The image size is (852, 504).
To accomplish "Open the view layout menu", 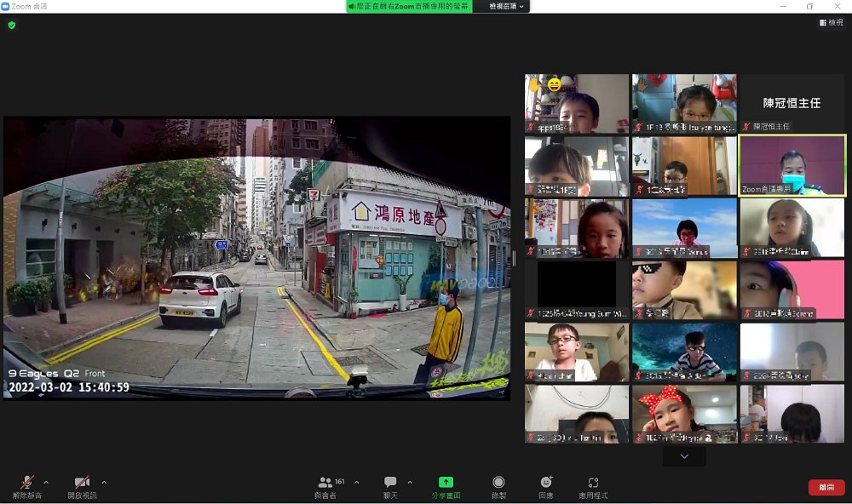I will pos(830,23).
